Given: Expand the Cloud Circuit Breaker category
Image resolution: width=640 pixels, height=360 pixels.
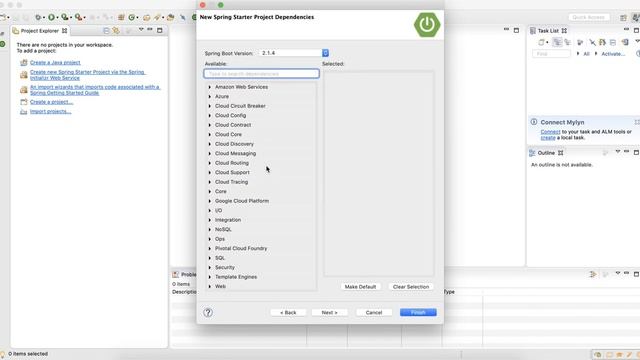Looking at the screenshot, I should (x=210, y=106).
